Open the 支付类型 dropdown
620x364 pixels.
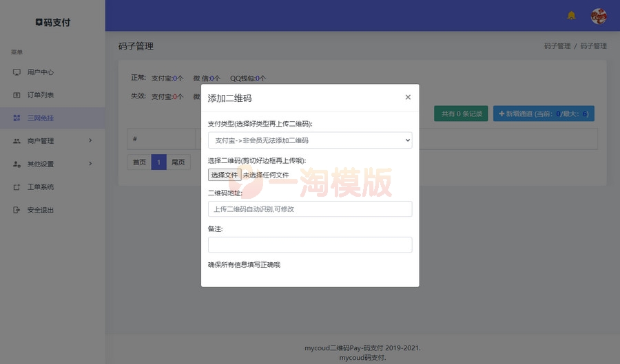[x=309, y=140]
